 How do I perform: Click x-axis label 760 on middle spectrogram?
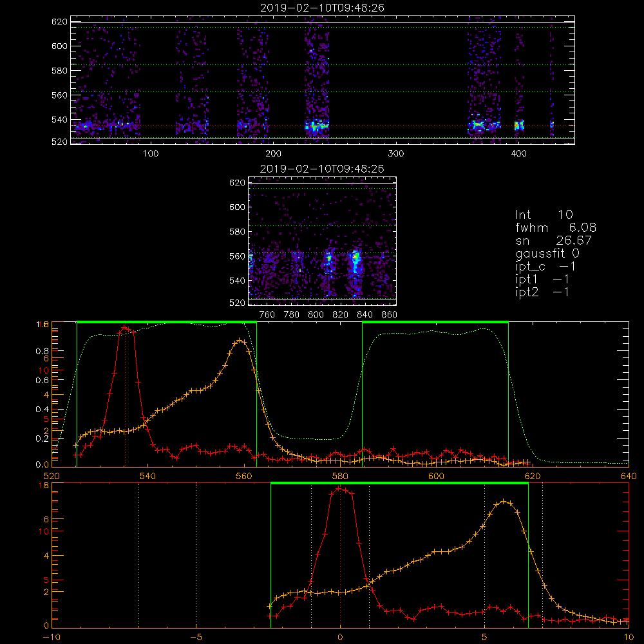click(267, 315)
